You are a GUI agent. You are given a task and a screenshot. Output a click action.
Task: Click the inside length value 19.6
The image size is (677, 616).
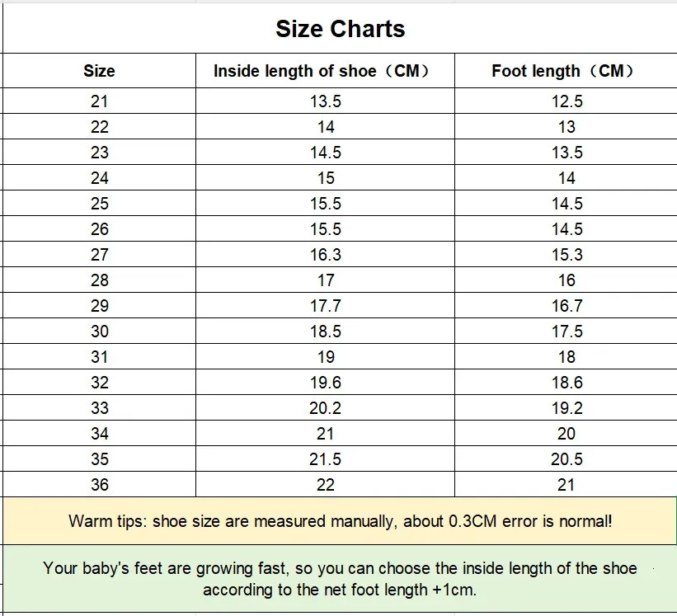click(x=325, y=383)
